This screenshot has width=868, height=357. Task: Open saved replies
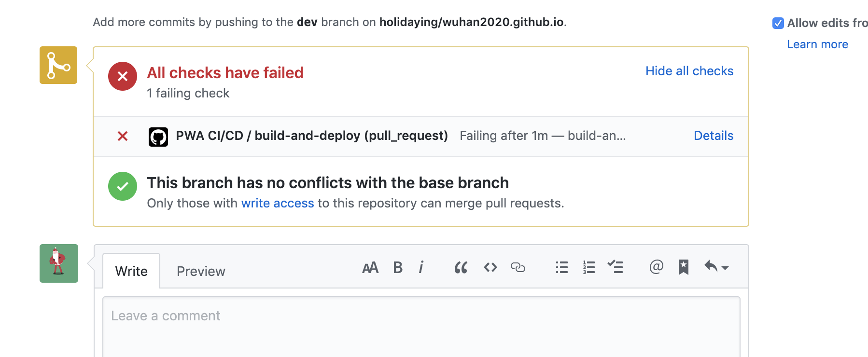click(684, 267)
